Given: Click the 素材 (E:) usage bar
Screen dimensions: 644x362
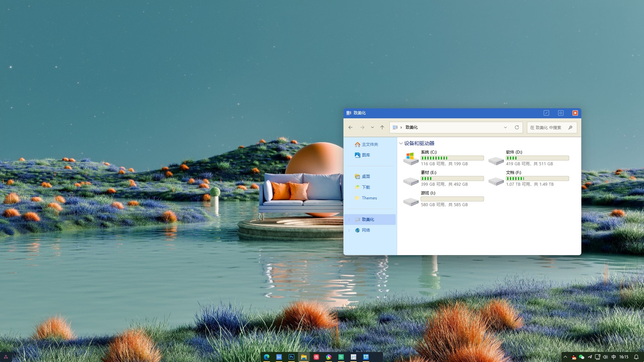Looking at the screenshot, I should pos(452,179).
